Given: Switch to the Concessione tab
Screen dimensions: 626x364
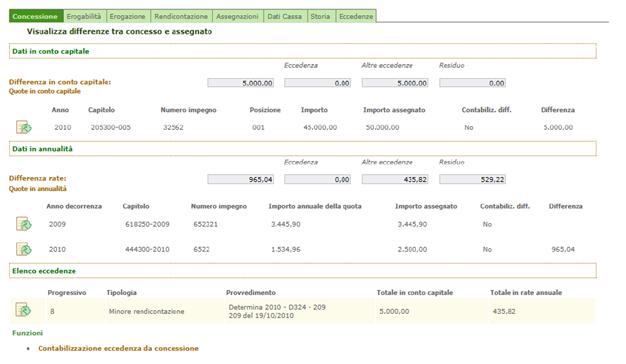Looking at the screenshot, I should coord(36,16).
